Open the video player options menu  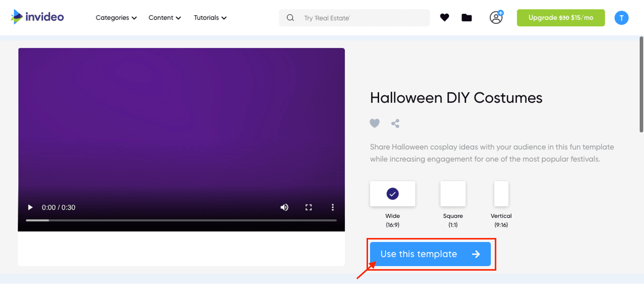[333, 207]
